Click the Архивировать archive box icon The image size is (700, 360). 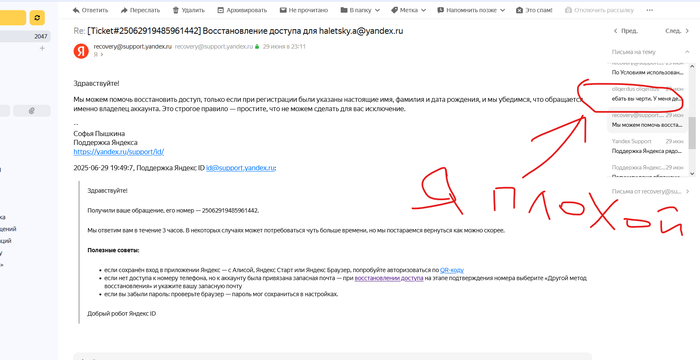pos(221,10)
